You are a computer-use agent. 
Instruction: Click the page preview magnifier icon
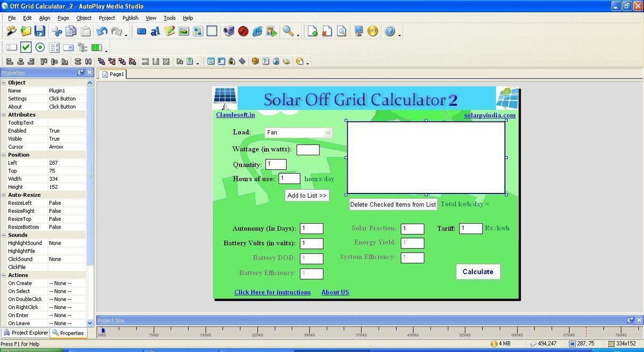pyautogui.click(x=341, y=31)
